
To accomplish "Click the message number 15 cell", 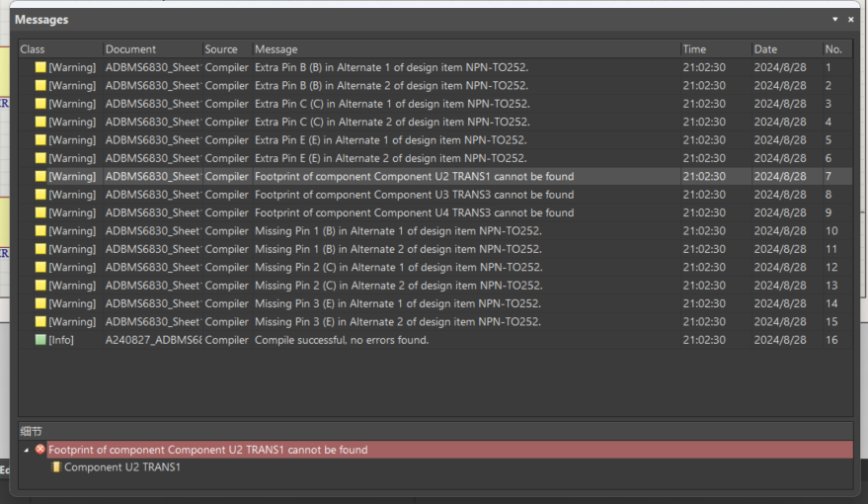I will point(831,322).
